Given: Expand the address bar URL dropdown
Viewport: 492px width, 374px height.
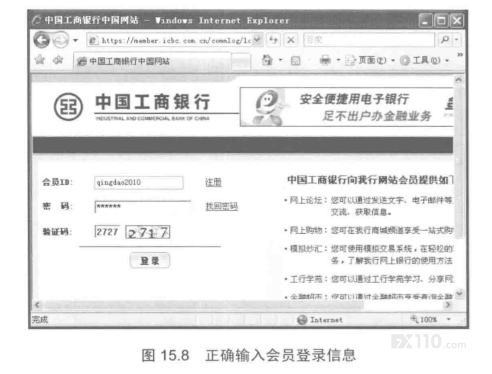Looking at the screenshot, I should (x=257, y=40).
